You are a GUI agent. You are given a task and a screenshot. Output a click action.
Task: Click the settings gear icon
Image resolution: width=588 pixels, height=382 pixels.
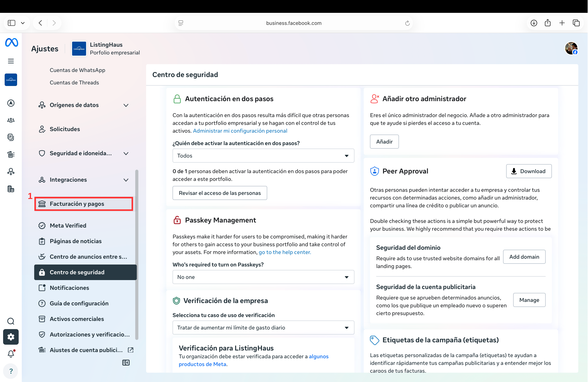tap(11, 337)
